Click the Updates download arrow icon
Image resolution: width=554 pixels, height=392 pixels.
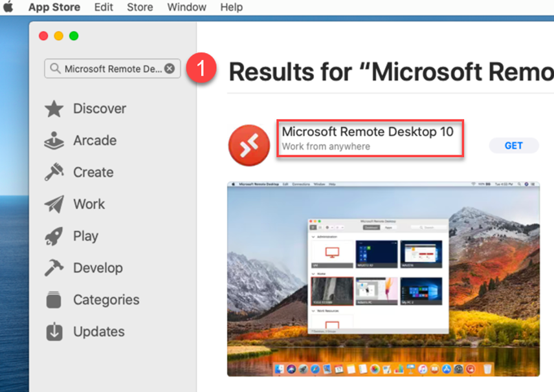coord(54,331)
